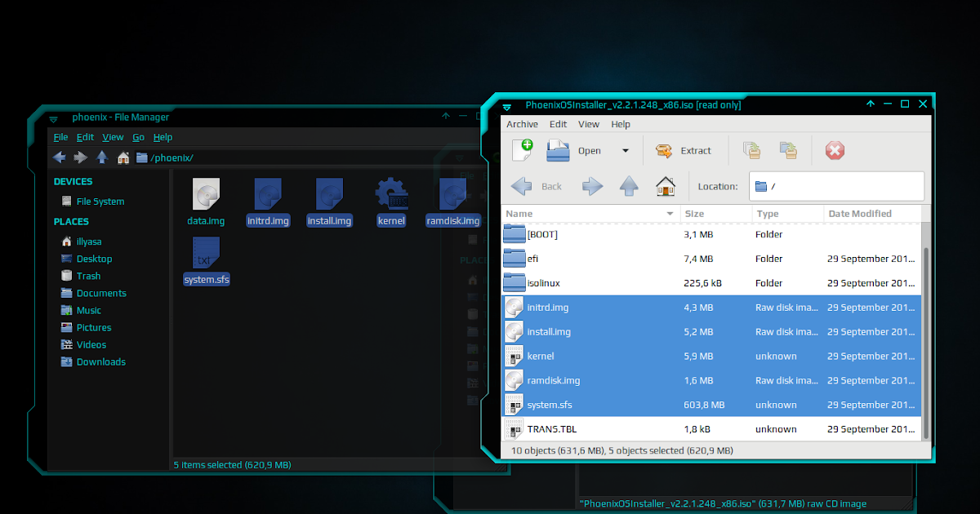Image resolution: width=980 pixels, height=514 pixels.
Task: Click the home icon in the file manager toolbar
Action: (x=122, y=157)
